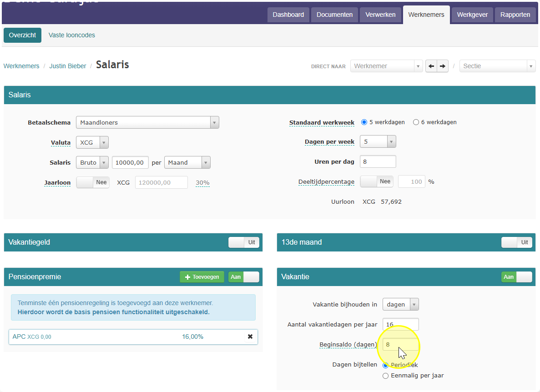This screenshot has height=392, width=540.
Task: Click the Standaard werkweek label
Action: point(322,122)
